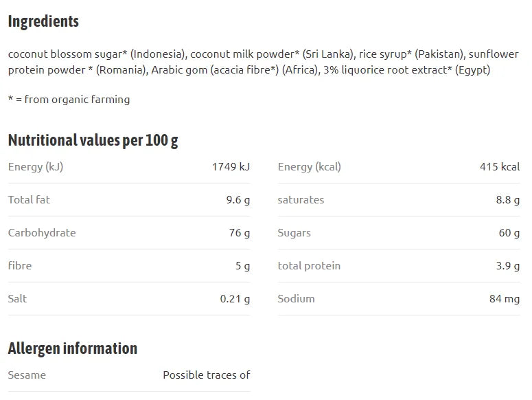Click the Nutritional values per 100 g heading
Viewport: 532px width, 400px height.
click(93, 141)
